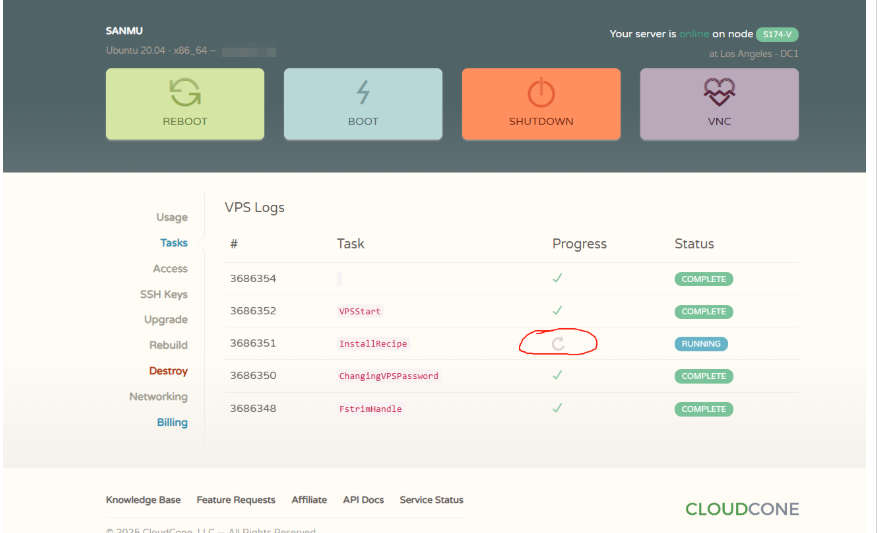Click the VNC heart pulse icon
The image size is (893, 533).
point(719,92)
